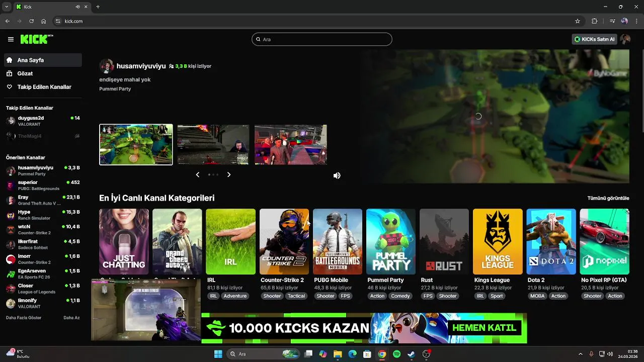Open the No Pixel RP category card

(605, 241)
